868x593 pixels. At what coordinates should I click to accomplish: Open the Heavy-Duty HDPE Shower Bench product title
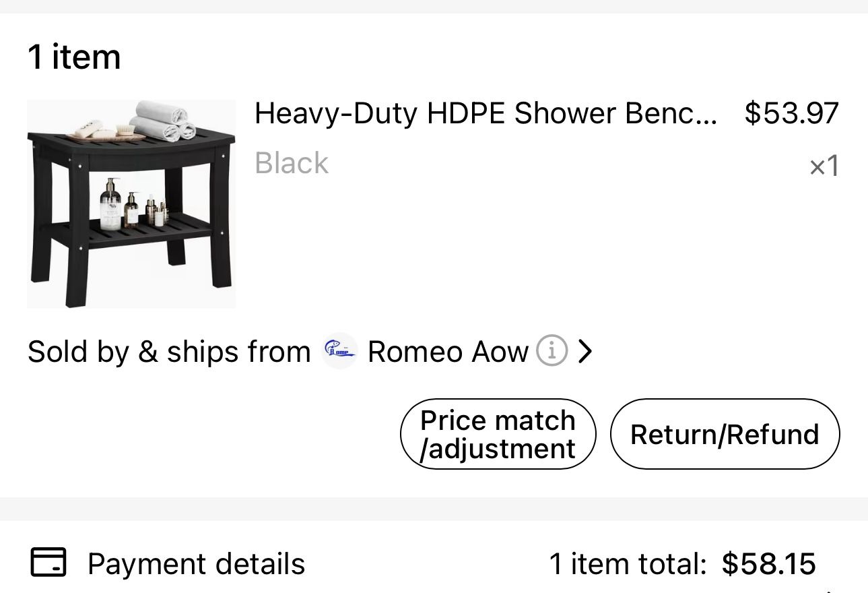pyautogui.click(x=487, y=113)
